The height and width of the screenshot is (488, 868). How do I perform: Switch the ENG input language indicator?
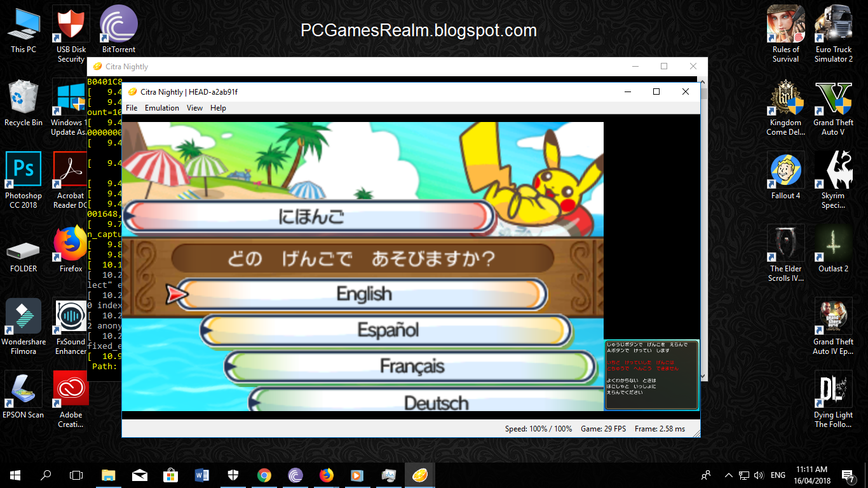pos(778,475)
